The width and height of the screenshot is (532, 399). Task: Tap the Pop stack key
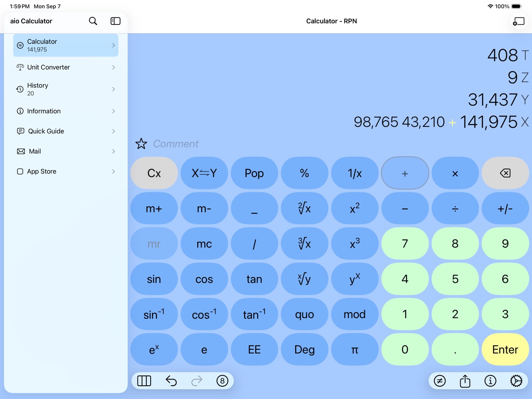coord(254,173)
